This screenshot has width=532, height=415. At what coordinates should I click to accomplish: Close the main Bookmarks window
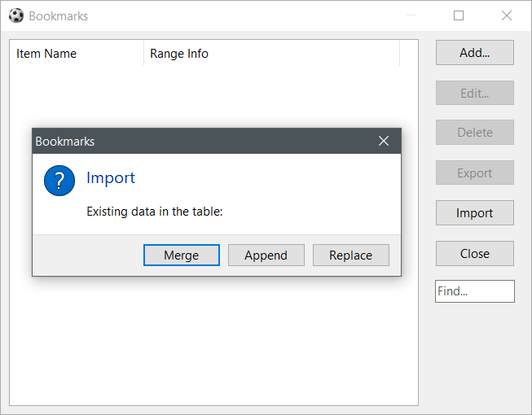507,15
